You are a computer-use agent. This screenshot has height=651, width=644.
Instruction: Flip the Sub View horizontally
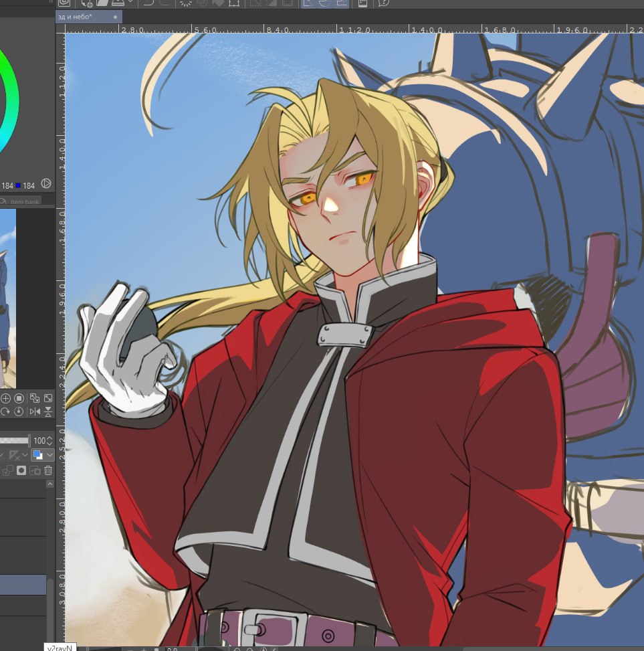(x=35, y=411)
